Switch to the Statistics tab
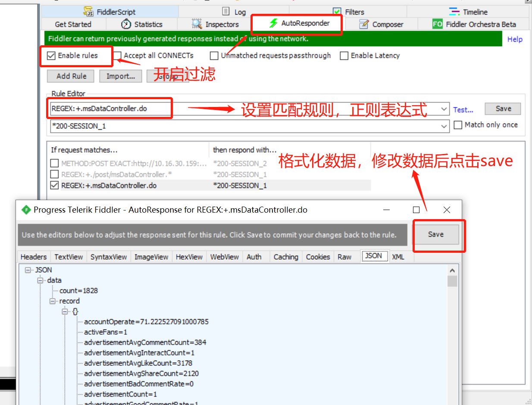Image resolution: width=532 pixels, height=405 pixels. point(141,24)
